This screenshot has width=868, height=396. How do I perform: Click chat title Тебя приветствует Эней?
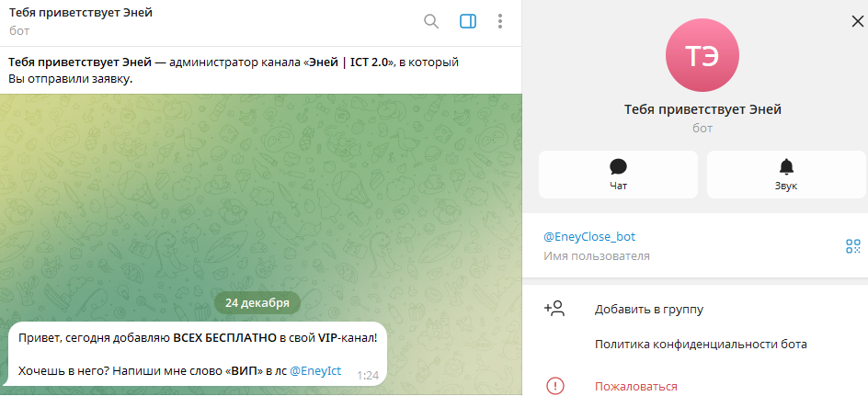(x=81, y=13)
